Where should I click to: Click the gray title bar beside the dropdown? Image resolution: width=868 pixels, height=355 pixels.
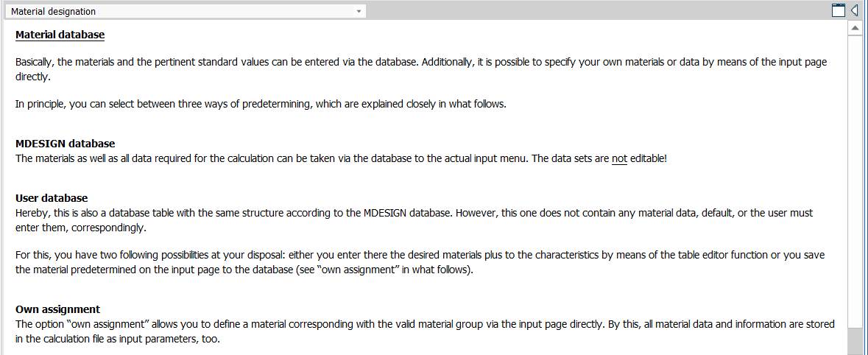point(598,11)
